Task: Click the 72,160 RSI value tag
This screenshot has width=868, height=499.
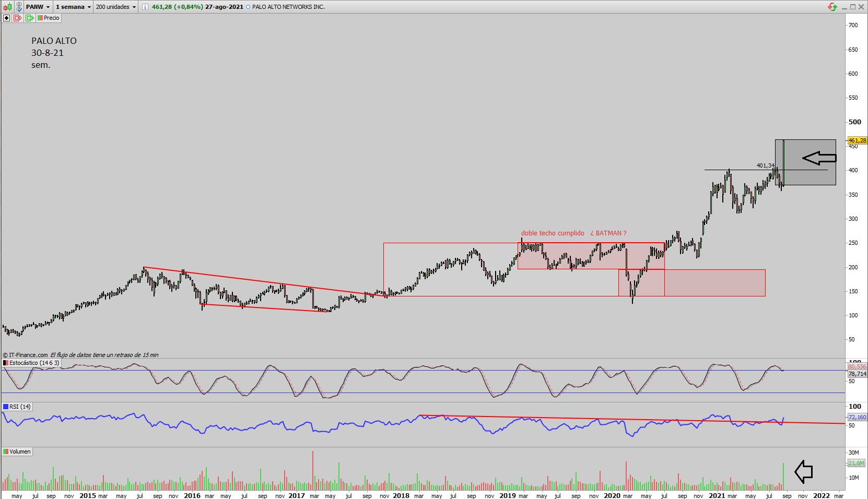Action: point(857,417)
